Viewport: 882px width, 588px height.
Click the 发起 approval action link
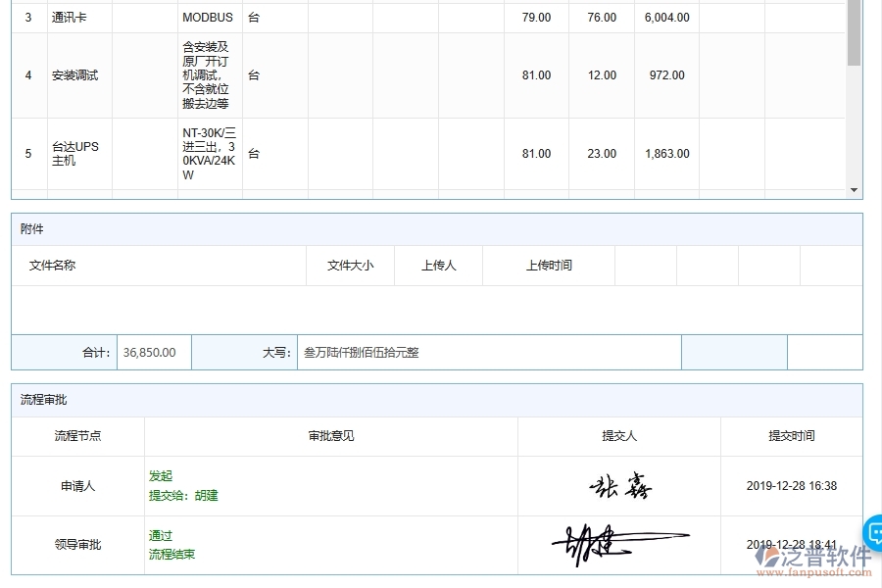point(162,475)
